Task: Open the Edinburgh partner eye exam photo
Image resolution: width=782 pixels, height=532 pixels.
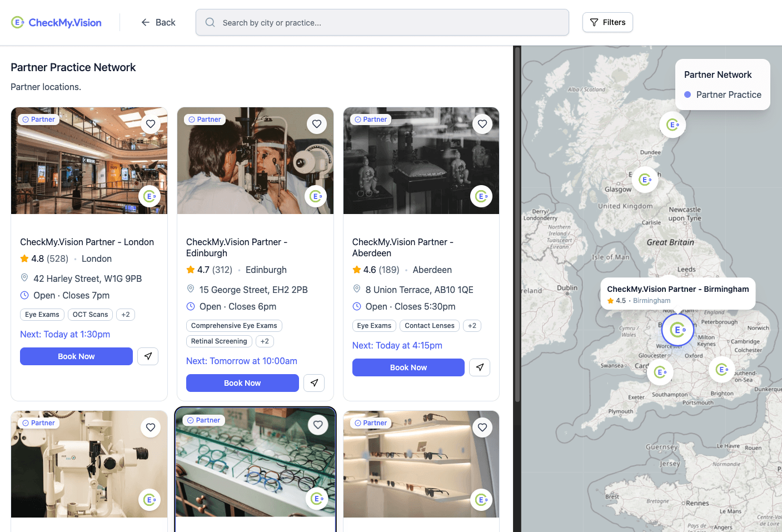Action: [x=255, y=161]
